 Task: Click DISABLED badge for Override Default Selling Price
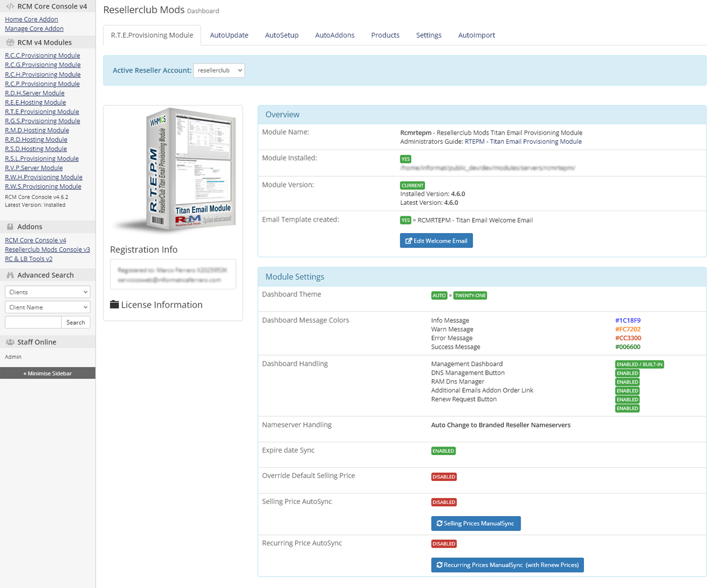[444, 476]
